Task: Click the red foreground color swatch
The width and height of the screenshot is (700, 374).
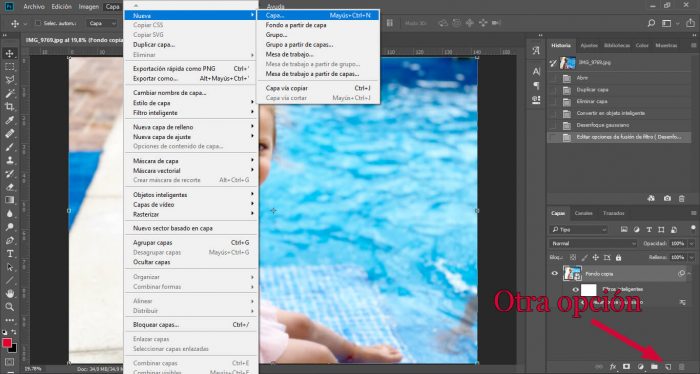Action: pyautogui.click(x=7, y=343)
